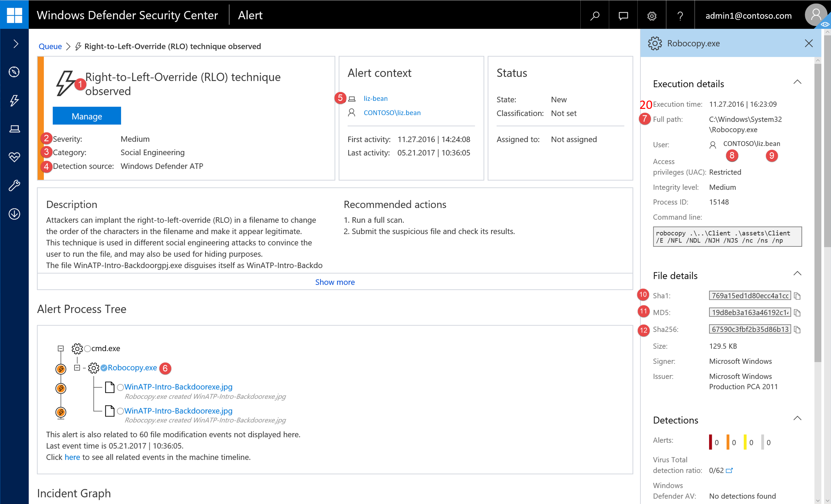Screen dimensions: 831x504
Task: Collapse the Execution details section
Action: coord(797,82)
